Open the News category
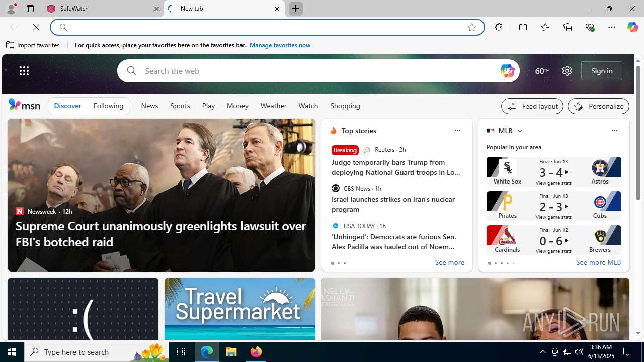 coord(149,106)
